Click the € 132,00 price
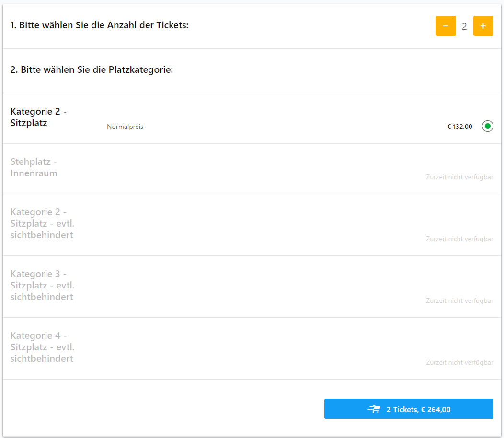Image resolution: width=504 pixels, height=438 pixels. pyautogui.click(x=459, y=127)
